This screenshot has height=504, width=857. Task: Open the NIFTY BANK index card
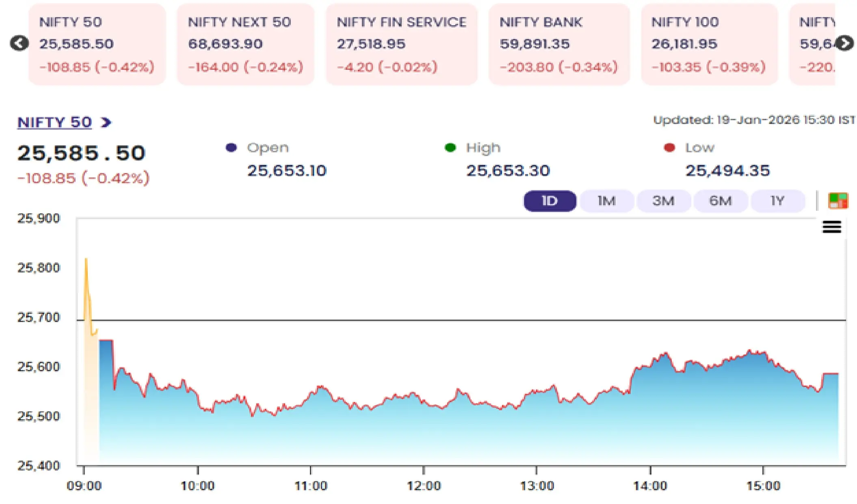tap(559, 44)
